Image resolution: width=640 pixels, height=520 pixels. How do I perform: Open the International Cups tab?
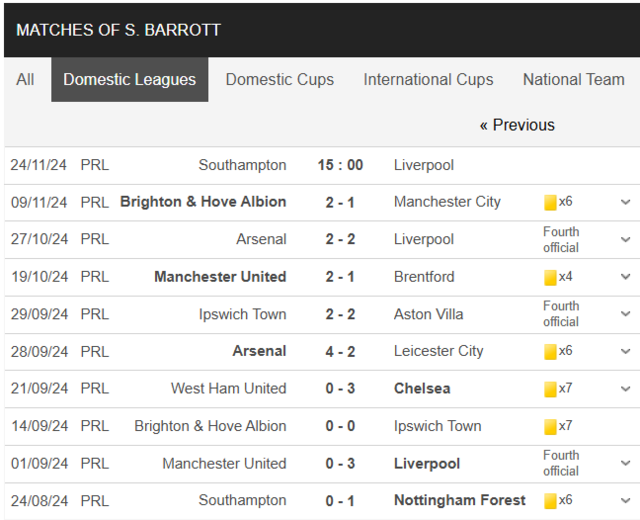pyautogui.click(x=428, y=80)
